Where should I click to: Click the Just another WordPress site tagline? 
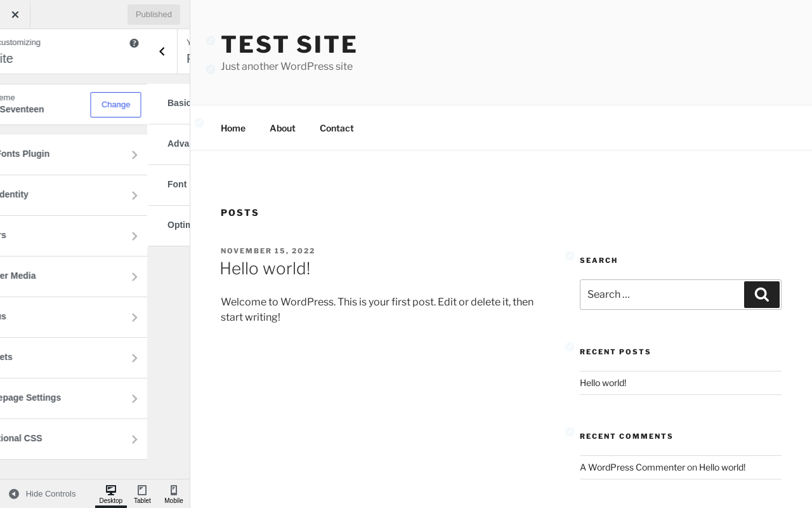click(287, 67)
